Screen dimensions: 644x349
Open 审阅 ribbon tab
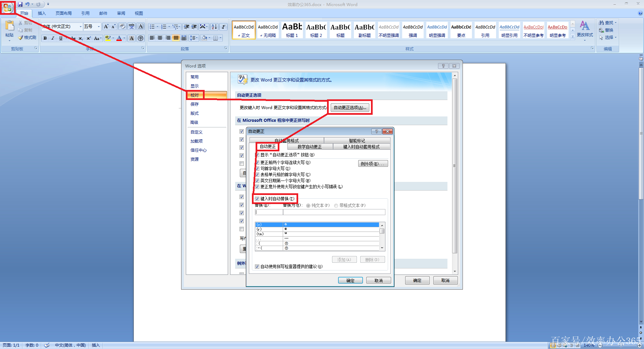point(121,13)
